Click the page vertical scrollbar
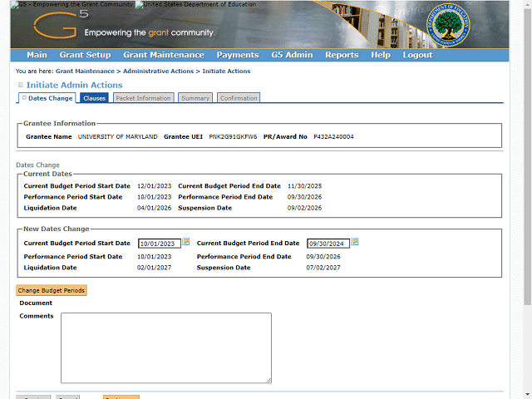Screen dimensions: 532x399 tap(528, 156)
